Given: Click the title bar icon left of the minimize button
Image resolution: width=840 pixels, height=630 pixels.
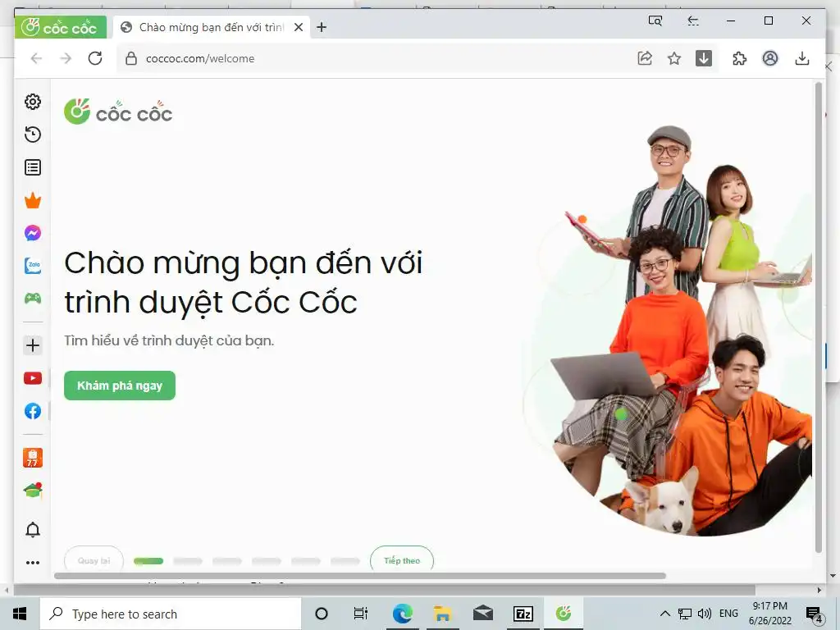Looking at the screenshot, I should point(693,21).
